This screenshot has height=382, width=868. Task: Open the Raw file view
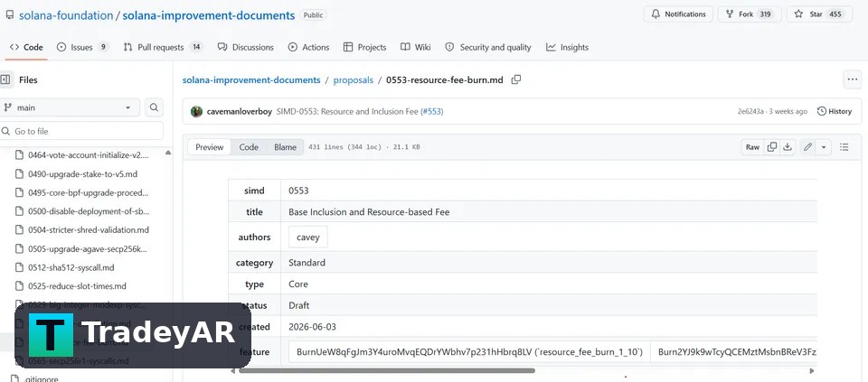[x=752, y=147]
